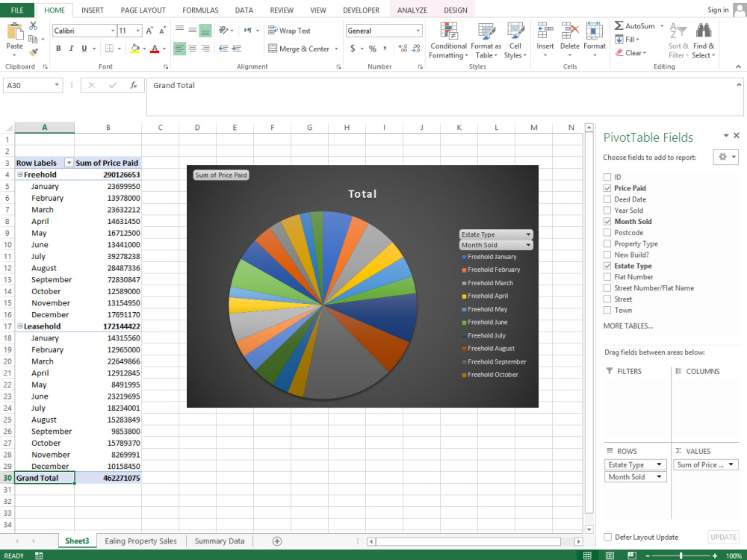747x560 pixels.
Task: Open the font size dropdown
Action: click(138, 31)
